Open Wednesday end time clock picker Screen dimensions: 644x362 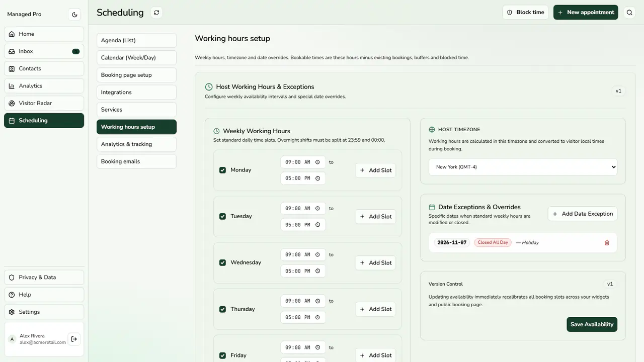317,271
